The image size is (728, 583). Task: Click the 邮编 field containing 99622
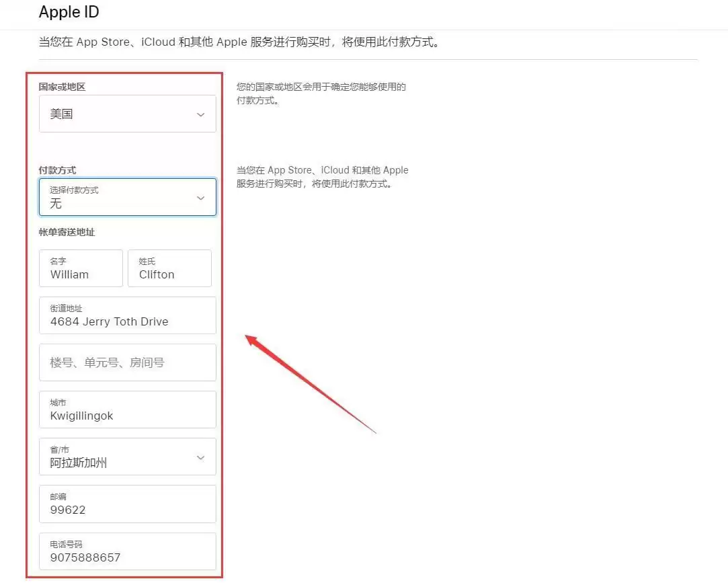[x=128, y=504]
